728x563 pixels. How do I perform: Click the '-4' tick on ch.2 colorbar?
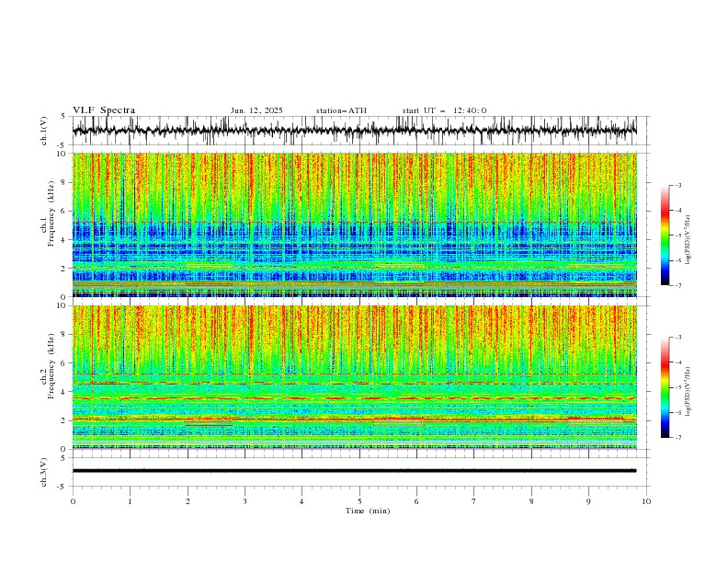[x=678, y=362]
